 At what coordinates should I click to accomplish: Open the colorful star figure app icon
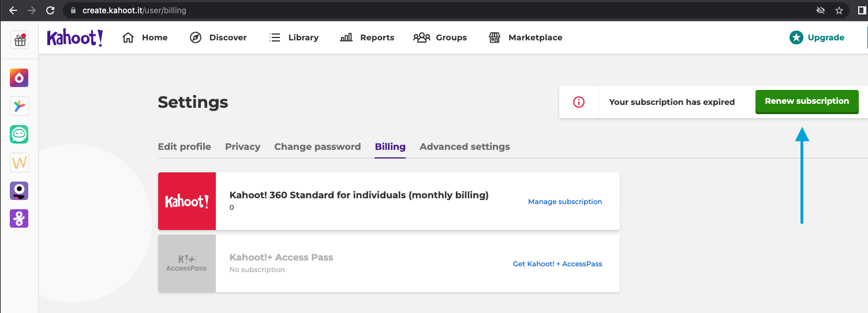click(x=19, y=106)
